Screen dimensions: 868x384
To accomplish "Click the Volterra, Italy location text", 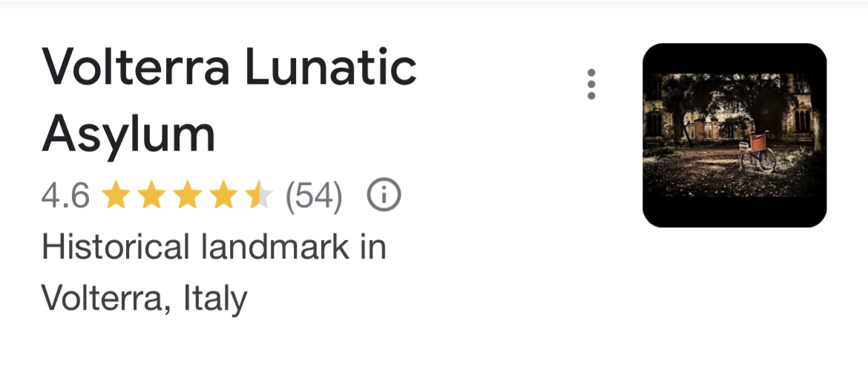I will [x=145, y=299].
